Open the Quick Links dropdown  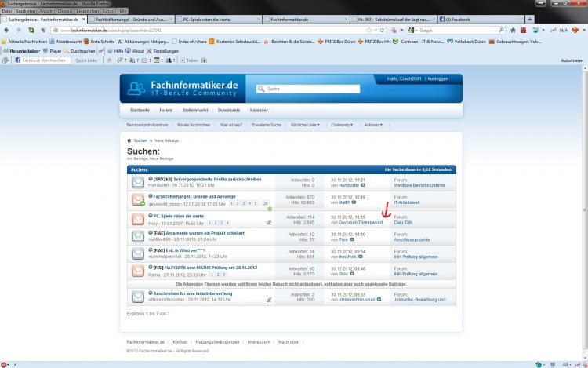tap(88, 60)
